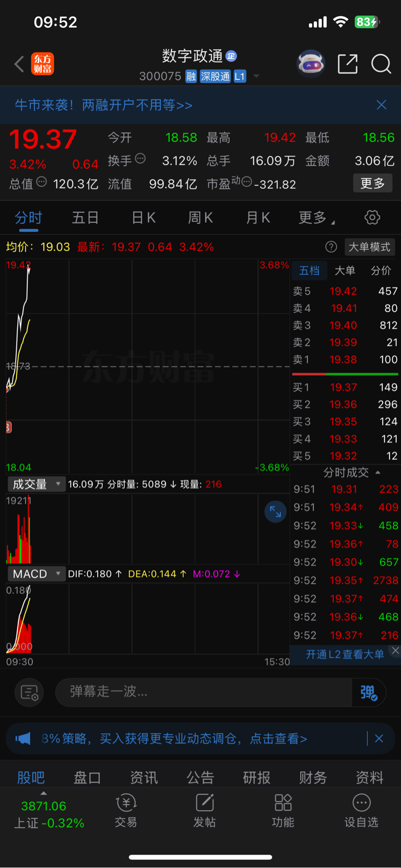Toggle 大单模式 button
The width and height of the screenshot is (401, 868).
tap(369, 247)
